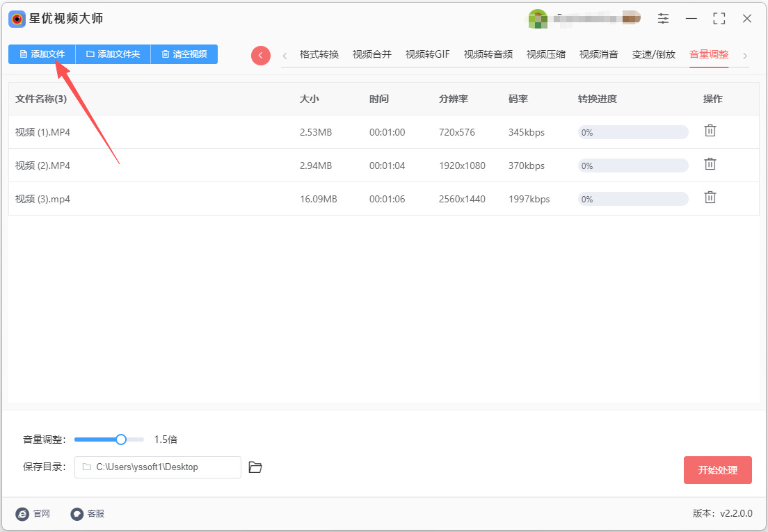The height and width of the screenshot is (532, 768).
Task: Click the 添加文件 button
Action: (42, 54)
